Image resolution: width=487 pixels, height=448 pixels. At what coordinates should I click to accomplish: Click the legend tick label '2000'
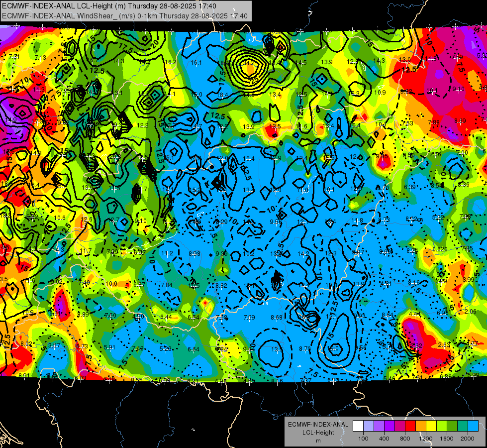point(468,439)
